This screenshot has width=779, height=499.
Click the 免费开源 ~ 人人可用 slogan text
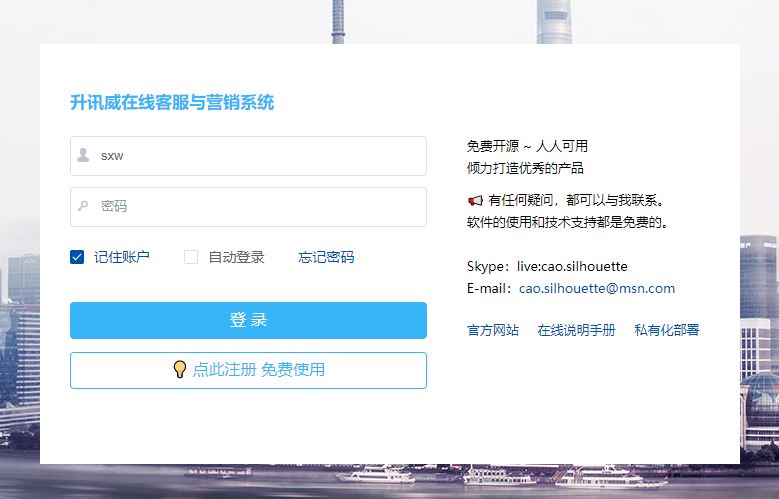click(x=527, y=146)
